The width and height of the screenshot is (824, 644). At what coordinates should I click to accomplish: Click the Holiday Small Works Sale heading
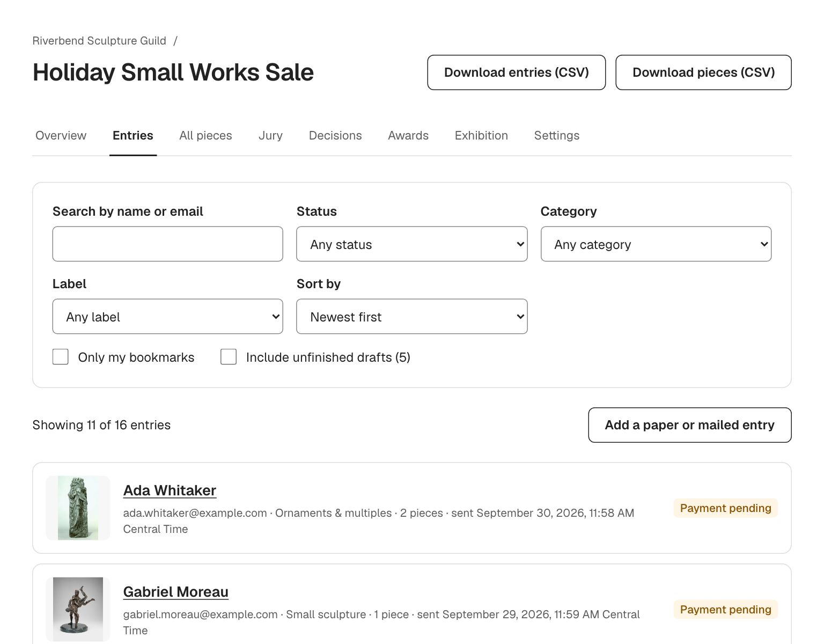pyautogui.click(x=173, y=72)
